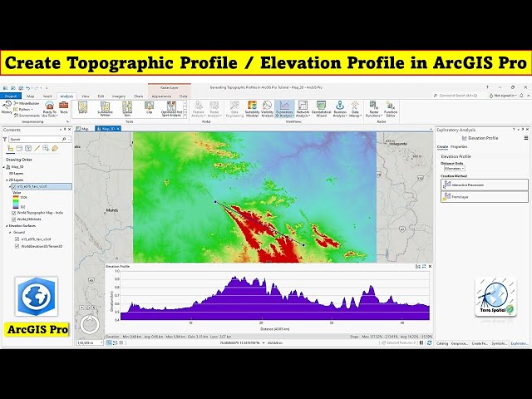532x399 pixels.
Task: Open Visibility Analysis
Action: (x=268, y=109)
